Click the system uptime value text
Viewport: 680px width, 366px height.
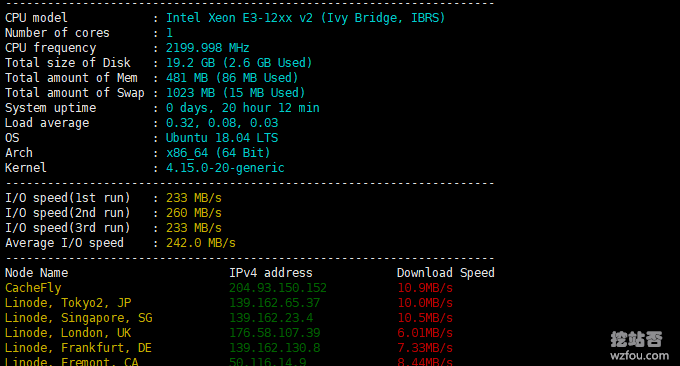click(x=242, y=108)
